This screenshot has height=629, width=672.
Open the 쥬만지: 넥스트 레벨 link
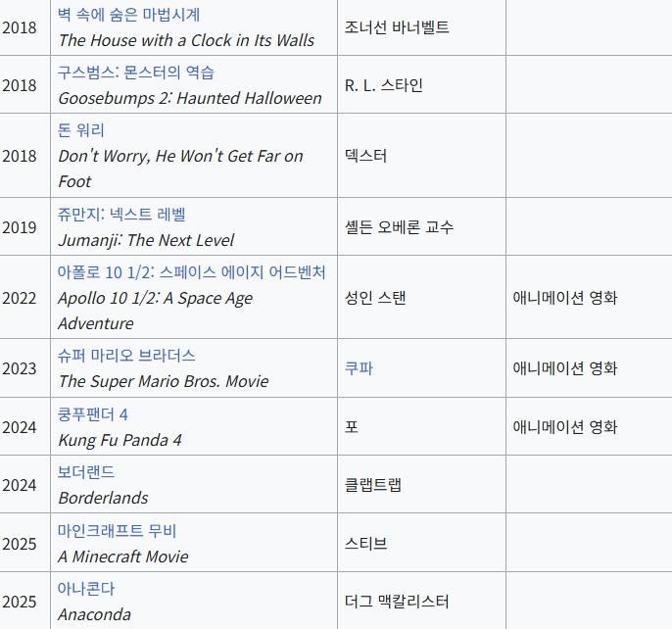pyautogui.click(x=121, y=214)
